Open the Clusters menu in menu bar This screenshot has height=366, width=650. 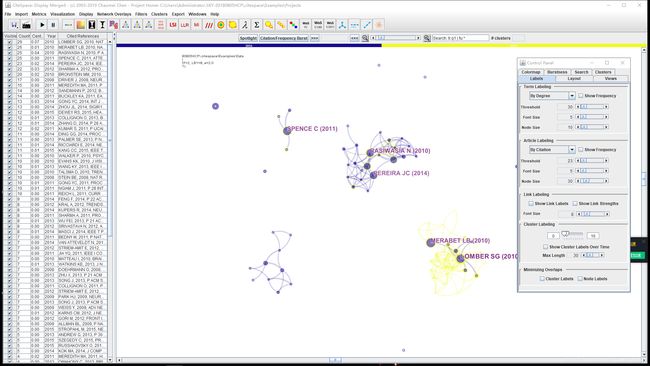159,14
